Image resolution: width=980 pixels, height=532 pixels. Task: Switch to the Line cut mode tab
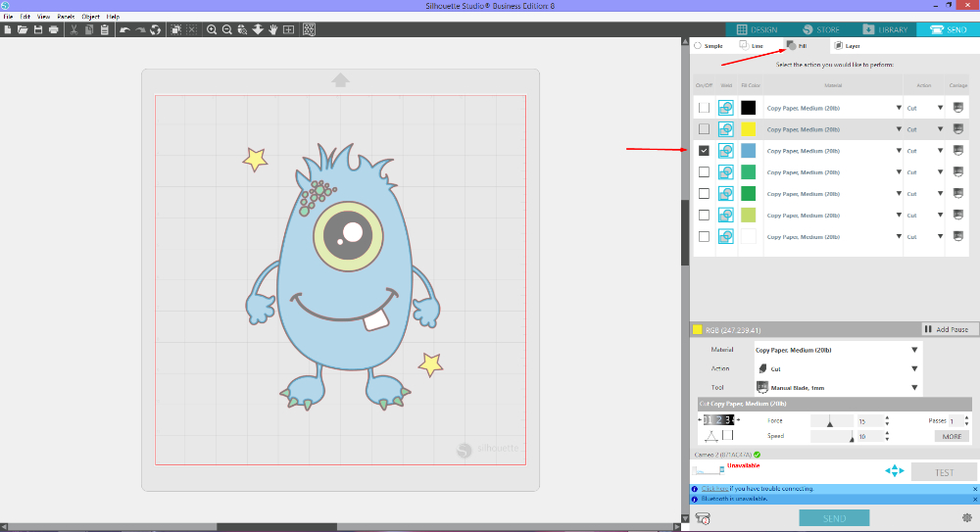[752, 46]
